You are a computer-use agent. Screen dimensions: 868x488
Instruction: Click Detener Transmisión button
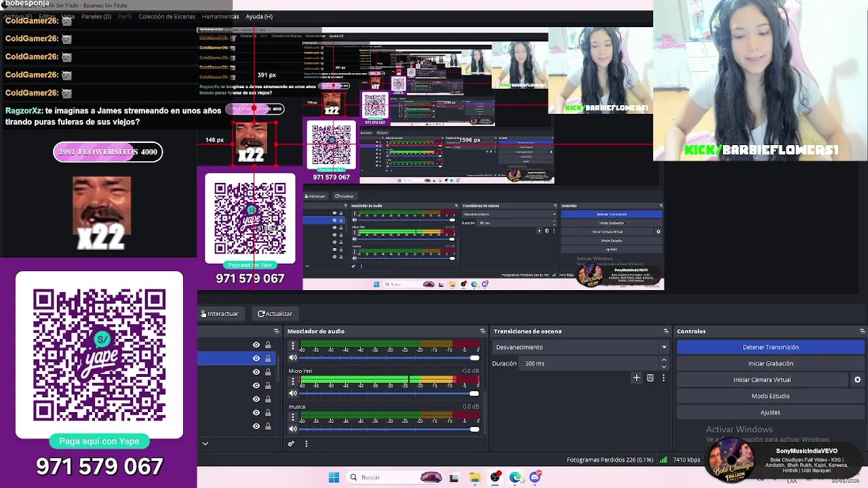[x=770, y=347]
